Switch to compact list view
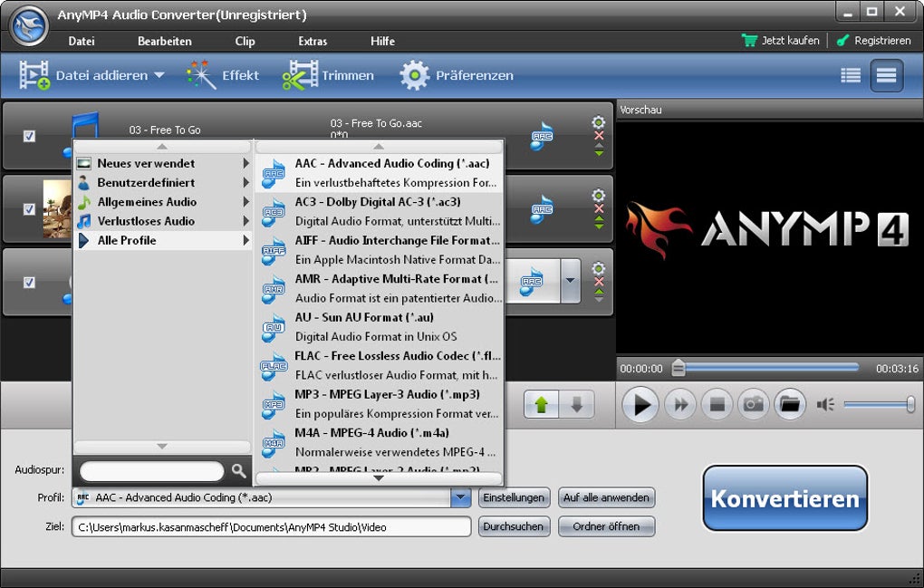The width and height of the screenshot is (924, 588). [x=851, y=75]
